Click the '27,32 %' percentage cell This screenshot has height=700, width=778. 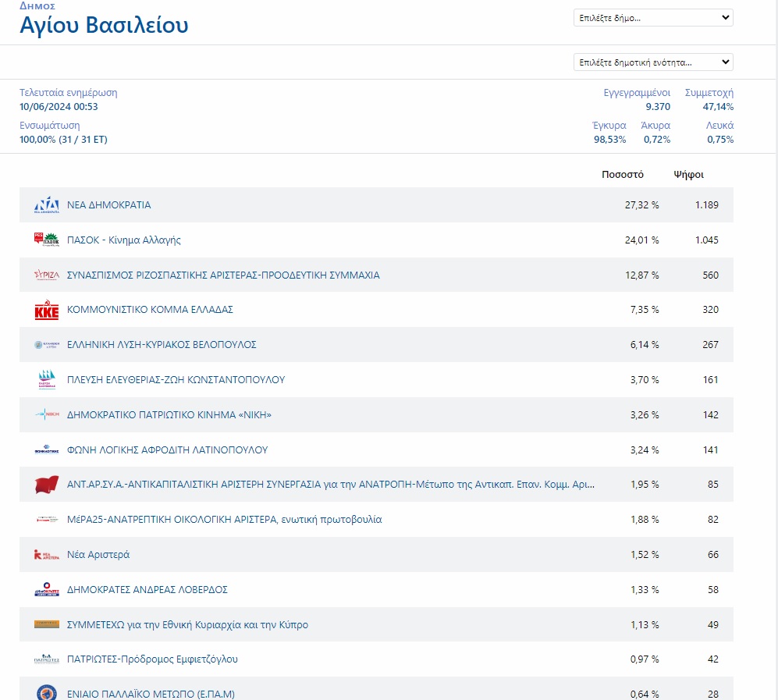pyautogui.click(x=641, y=205)
